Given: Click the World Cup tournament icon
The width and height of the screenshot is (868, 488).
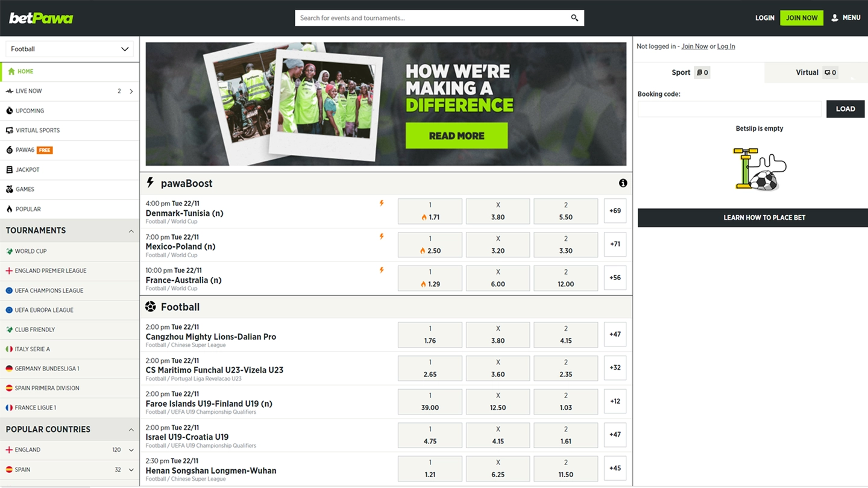Looking at the screenshot, I should coord(9,251).
